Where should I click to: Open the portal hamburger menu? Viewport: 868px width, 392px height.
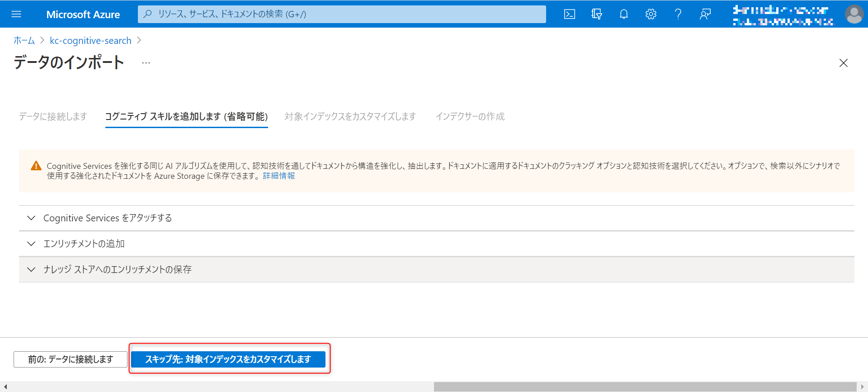[16, 14]
